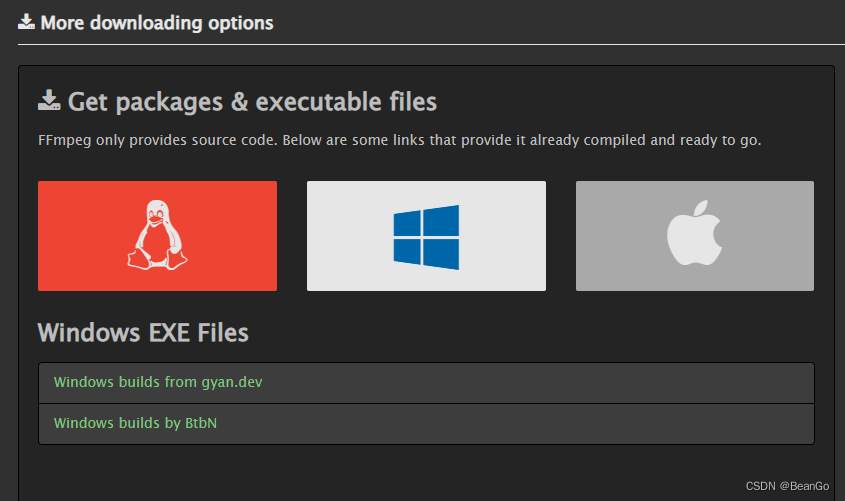
Task: Click the 'Get packages & executable files' heading
Action: coord(252,102)
